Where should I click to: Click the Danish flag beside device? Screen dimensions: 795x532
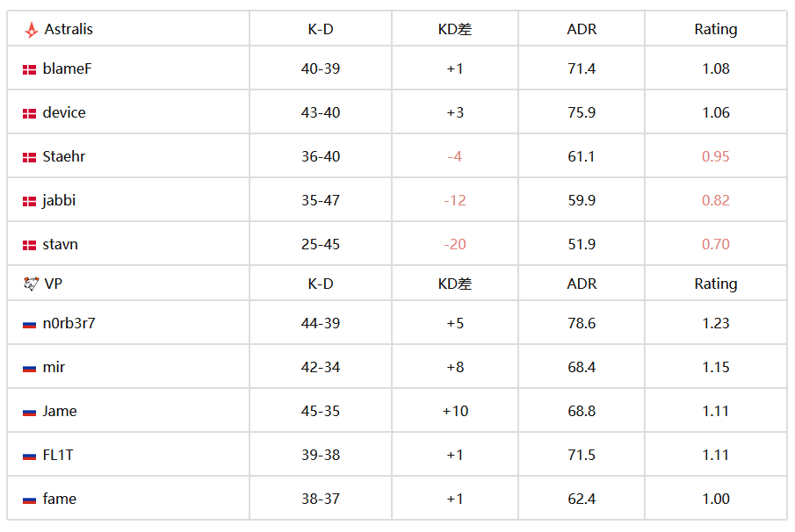(29, 113)
